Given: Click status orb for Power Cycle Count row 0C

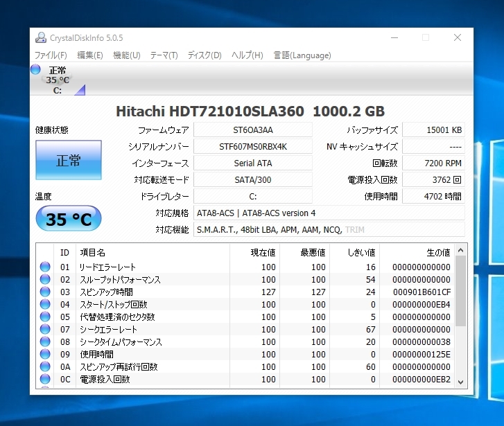Looking at the screenshot, I should coord(45,380).
